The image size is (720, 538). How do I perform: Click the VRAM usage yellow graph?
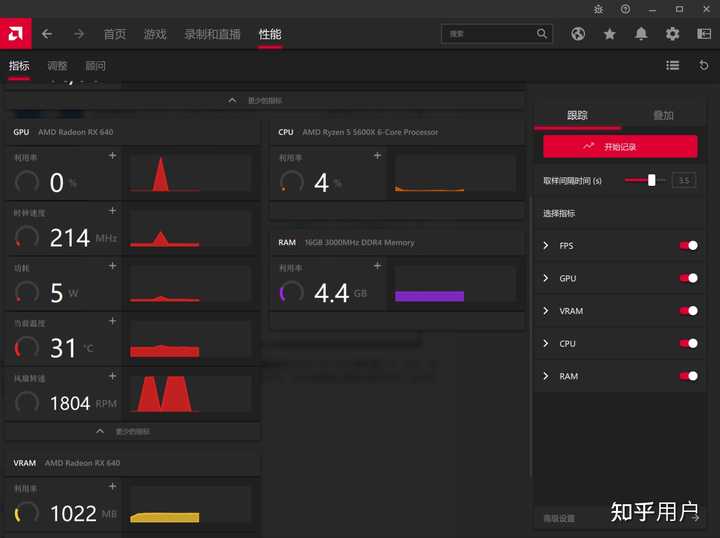click(191, 504)
